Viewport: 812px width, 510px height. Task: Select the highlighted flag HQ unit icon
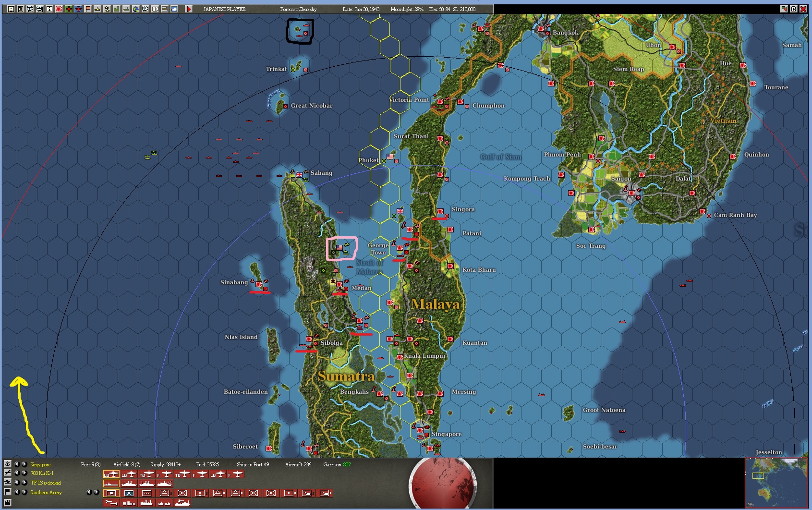pos(111,493)
